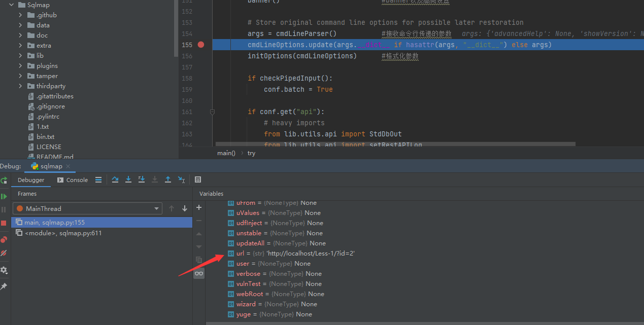Click Run to Cursor icon
Screen dimensions: 644x325
click(182, 179)
